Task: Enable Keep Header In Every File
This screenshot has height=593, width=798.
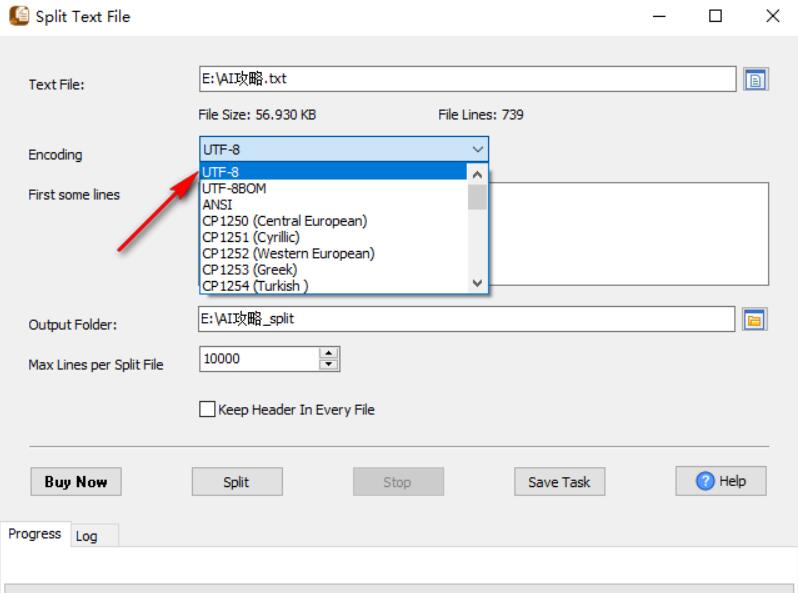Action: [x=207, y=409]
